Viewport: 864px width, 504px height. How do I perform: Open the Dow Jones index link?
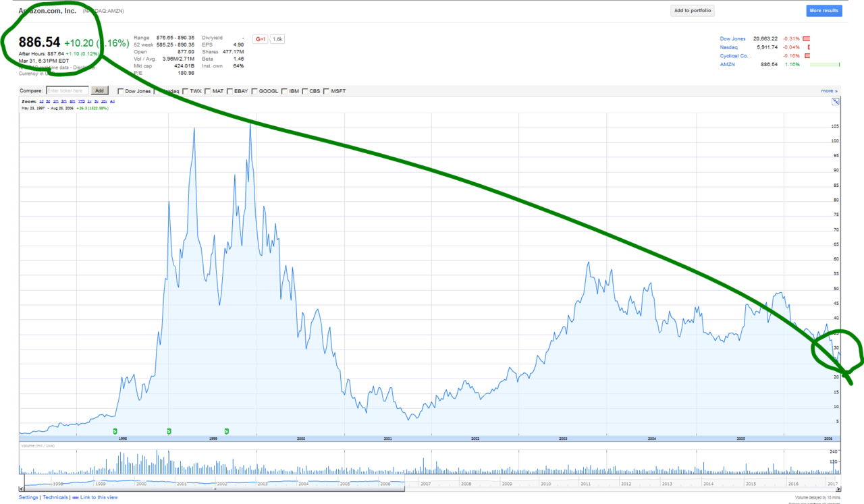coord(733,38)
